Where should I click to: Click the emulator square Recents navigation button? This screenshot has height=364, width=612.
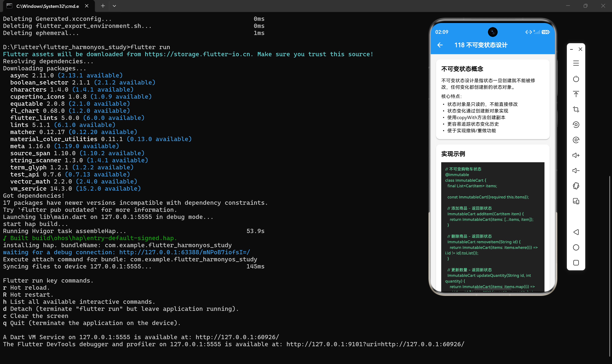click(x=576, y=263)
